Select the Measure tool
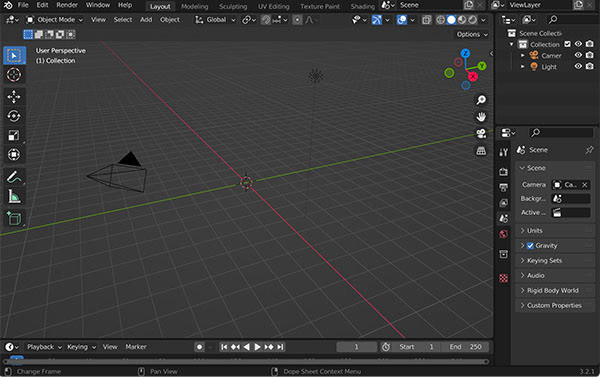 [x=14, y=196]
